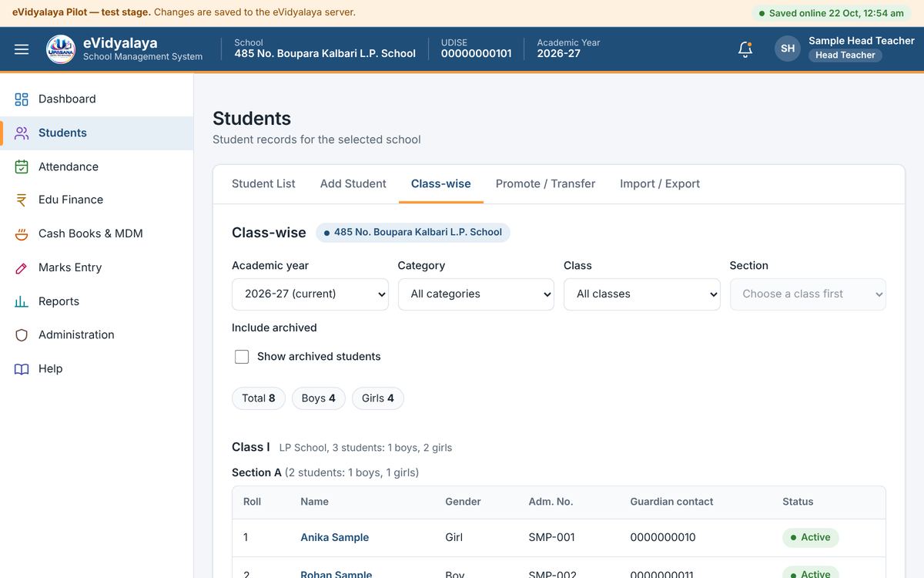This screenshot has width=924, height=578.
Task: Go to Marks Entry in the sidebar
Action: coord(97,268)
